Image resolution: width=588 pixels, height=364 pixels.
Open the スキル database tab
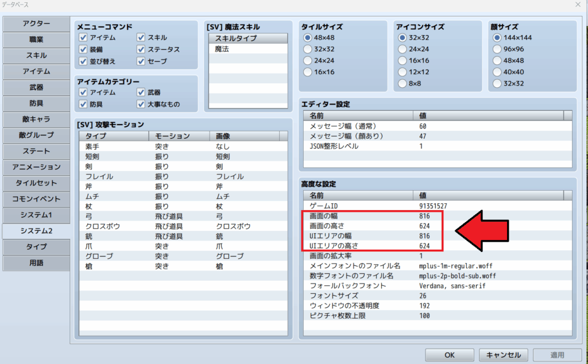click(36, 56)
